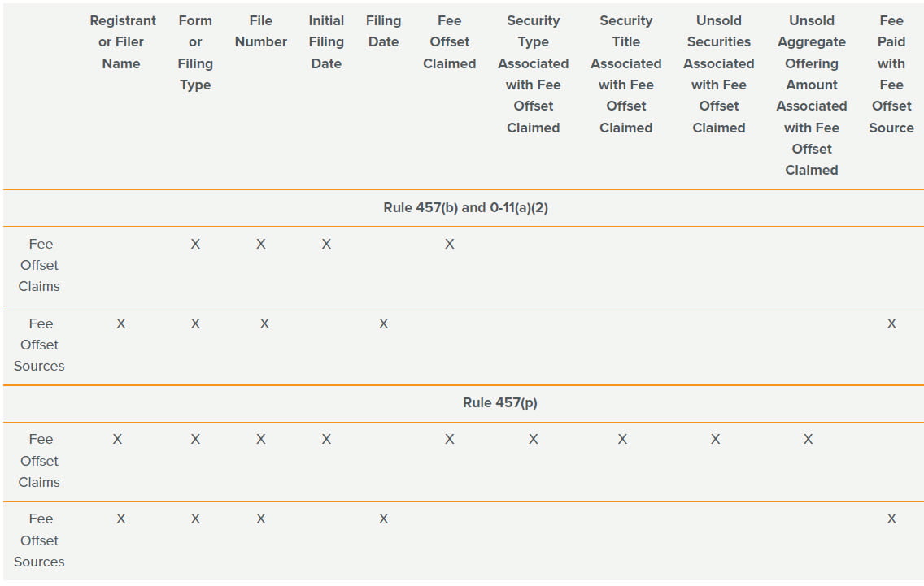Click the "Rule 457(b) and 0-11(a)(2)" section heading

pyautogui.click(x=465, y=208)
